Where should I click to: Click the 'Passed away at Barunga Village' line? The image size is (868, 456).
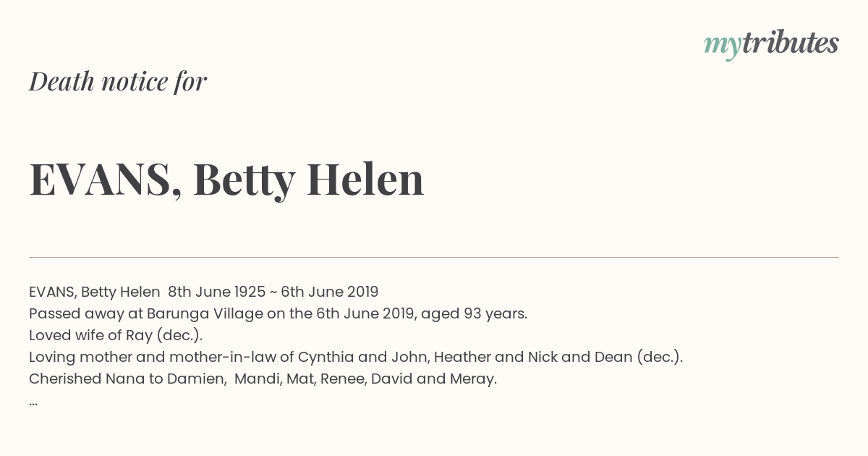click(278, 313)
